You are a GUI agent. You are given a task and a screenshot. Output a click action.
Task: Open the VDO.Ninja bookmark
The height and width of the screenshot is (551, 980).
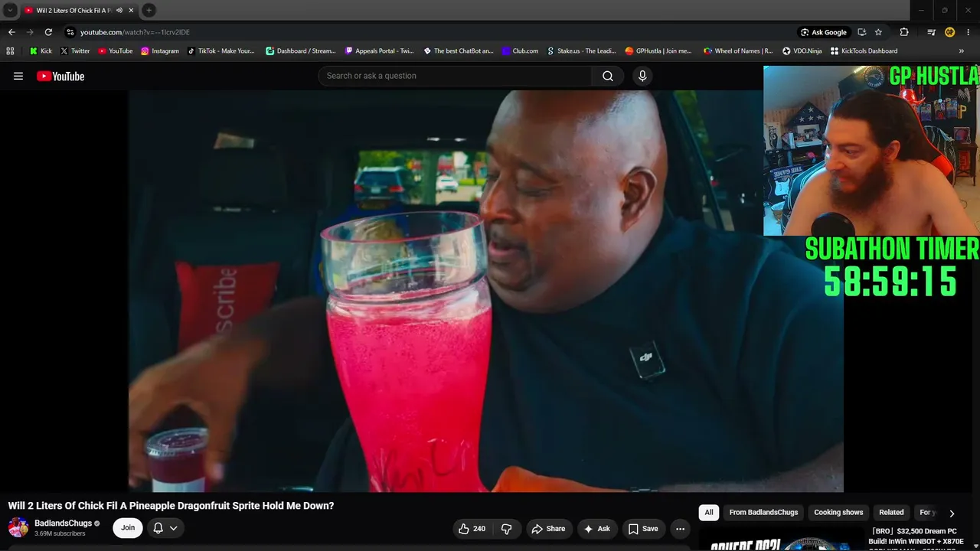(802, 51)
